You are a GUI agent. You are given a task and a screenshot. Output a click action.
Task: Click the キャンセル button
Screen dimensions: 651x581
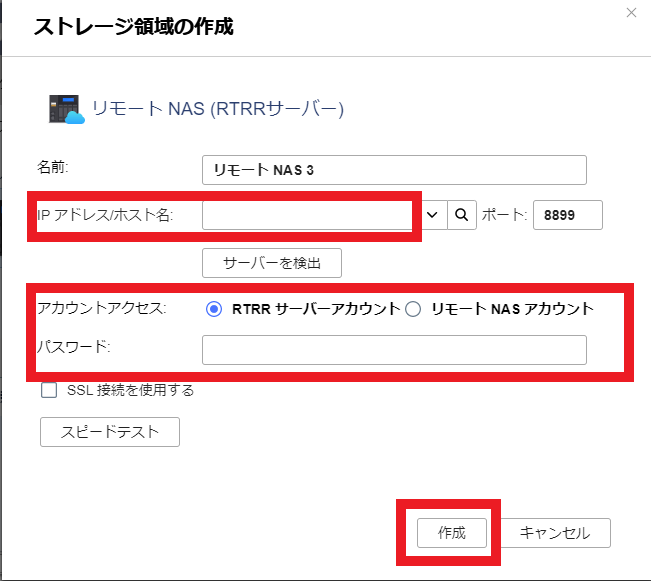point(555,533)
